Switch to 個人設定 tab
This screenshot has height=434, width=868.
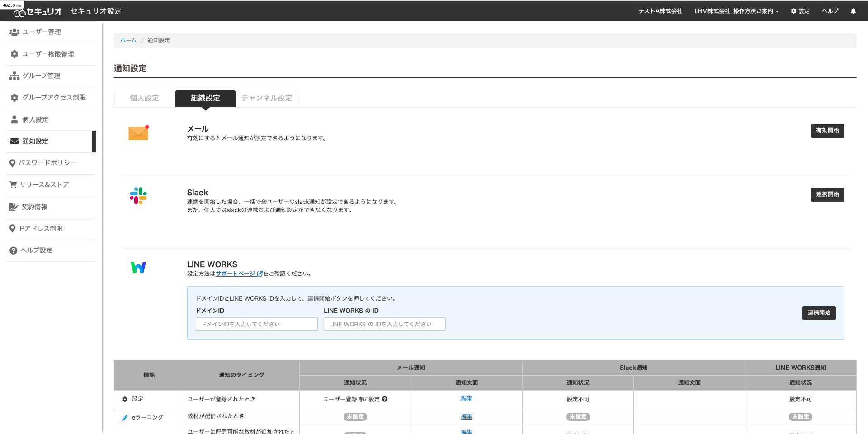click(x=144, y=98)
